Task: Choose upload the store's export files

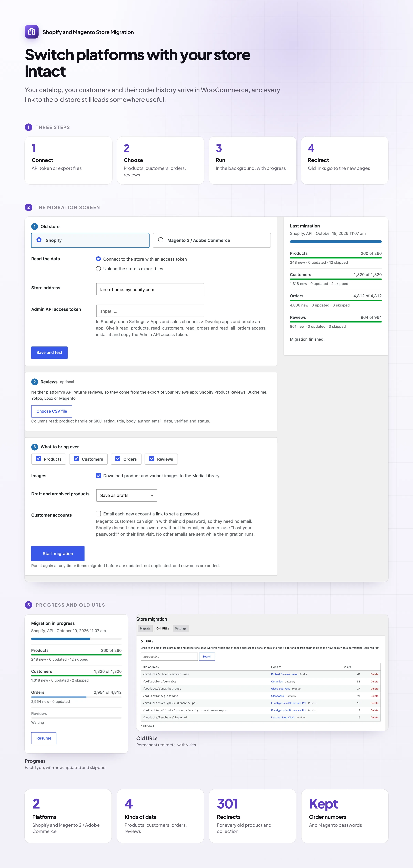Action: pos(98,269)
